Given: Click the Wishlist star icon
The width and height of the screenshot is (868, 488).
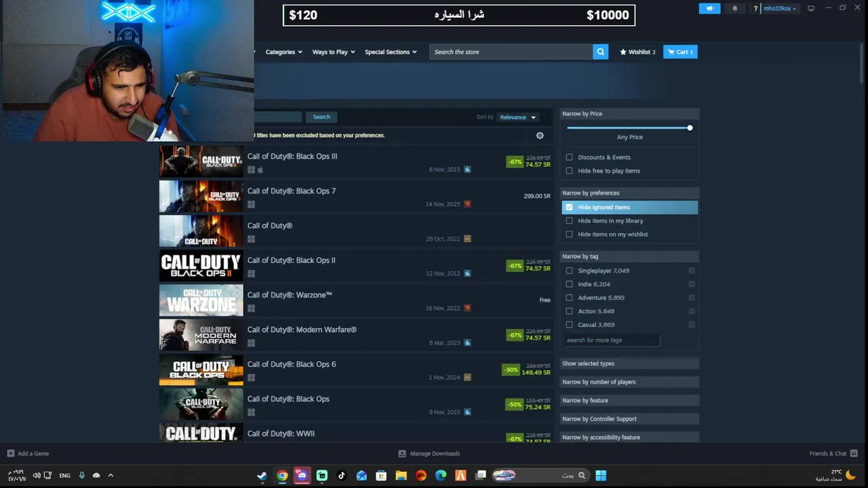Looking at the screenshot, I should [x=623, y=52].
